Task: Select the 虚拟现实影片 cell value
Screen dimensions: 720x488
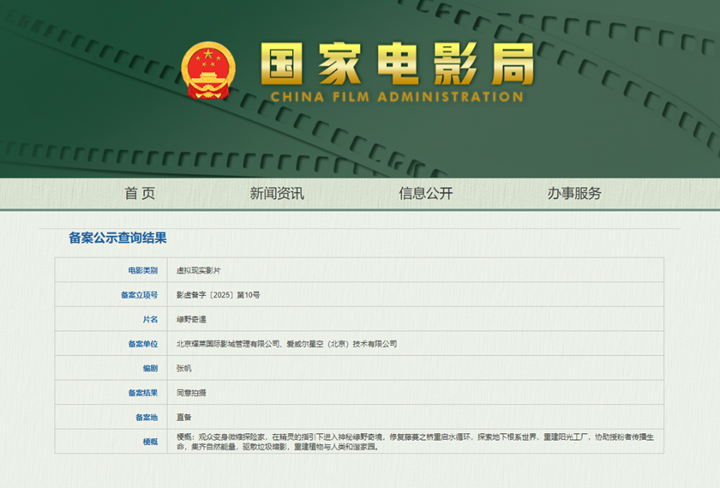Action: [198, 270]
